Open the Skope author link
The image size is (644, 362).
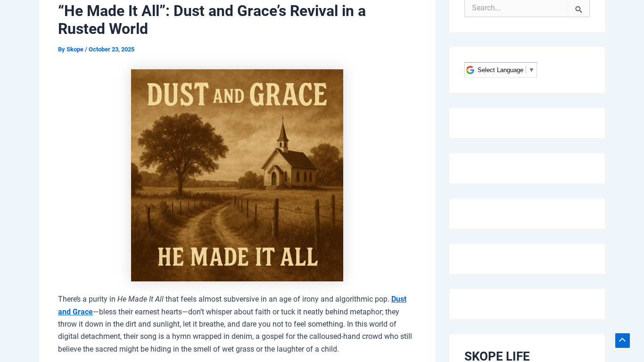pos(74,49)
